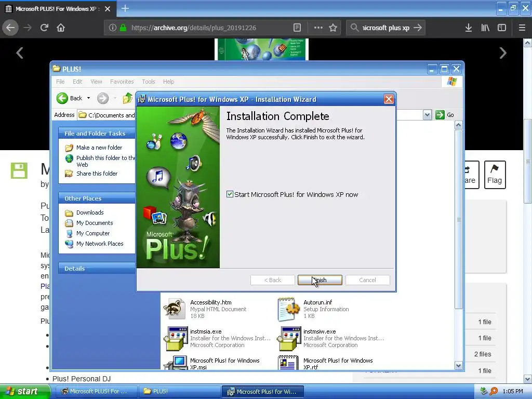Open the browser library icon
Viewport: 532px width, 399px height.
tap(485, 28)
